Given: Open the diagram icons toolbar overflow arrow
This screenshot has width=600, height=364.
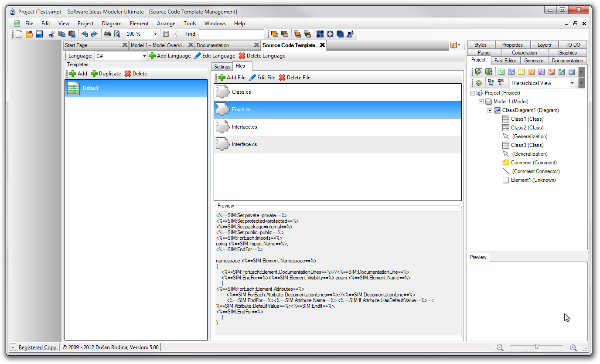Looking at the screenshot, I should pyautogui.click(x=582, y=72).
